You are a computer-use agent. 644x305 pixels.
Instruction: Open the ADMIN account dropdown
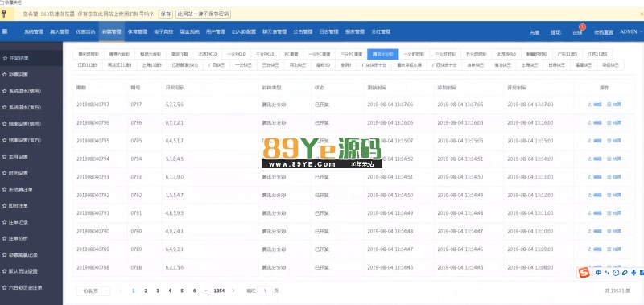pos(631,31)
